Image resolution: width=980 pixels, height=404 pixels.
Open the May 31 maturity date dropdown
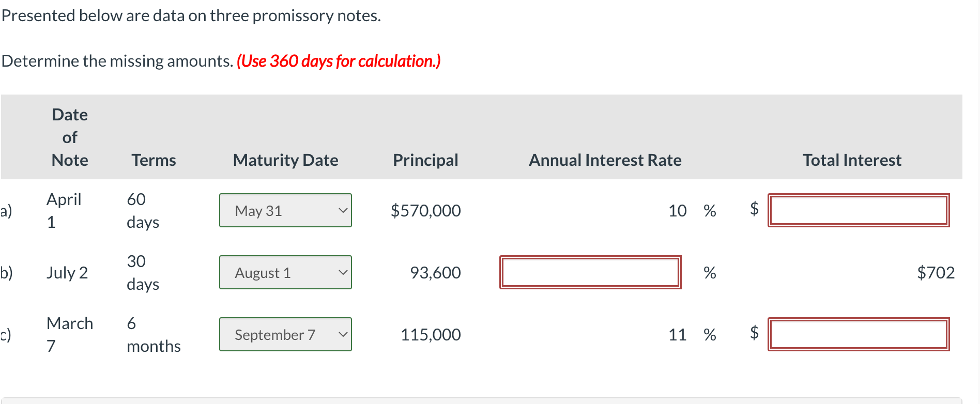pos(285,210)
